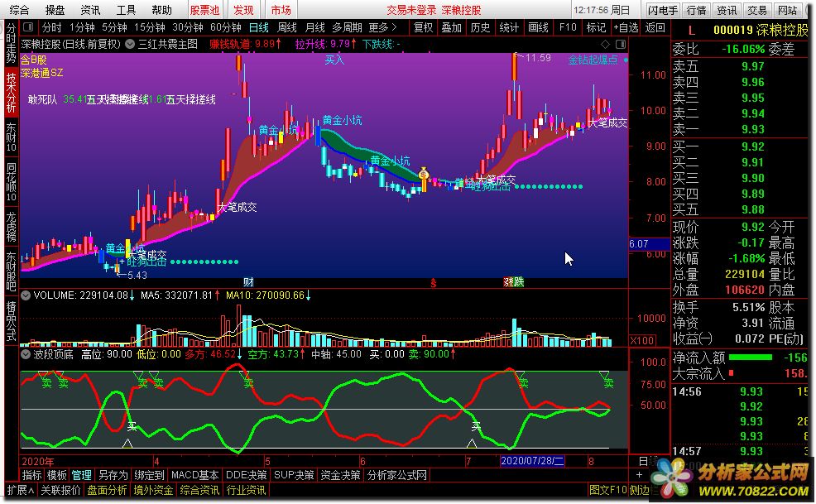The image size is (816, 504).
Task: Click the 买入 signal label at chart top
Action: coord(334,60)
